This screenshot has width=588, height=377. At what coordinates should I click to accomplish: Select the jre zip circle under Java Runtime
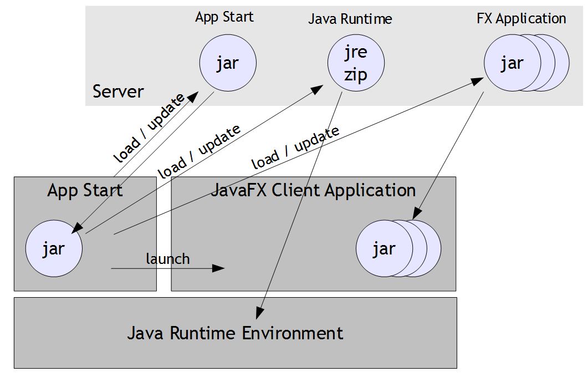coord(356,63)
